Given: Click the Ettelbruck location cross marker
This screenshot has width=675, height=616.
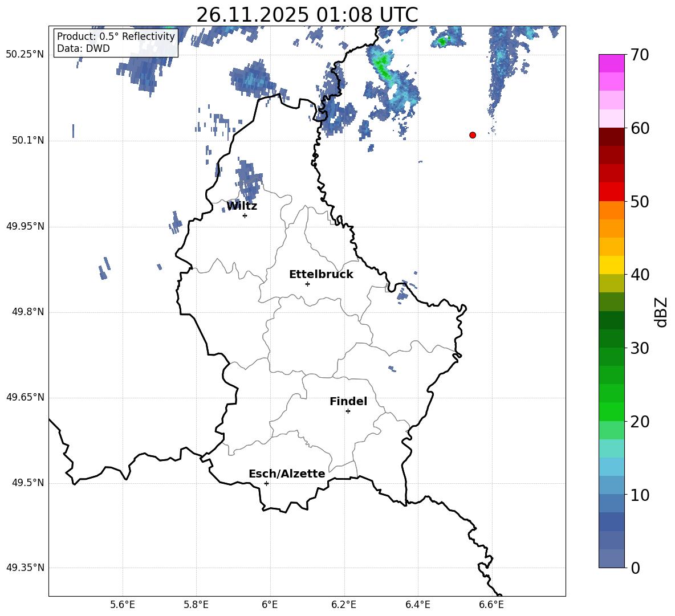Looking at the screenshot, I should (x=307, y=284).
